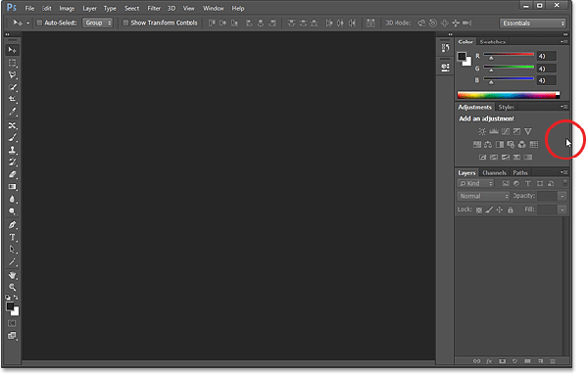Toggle Lock position in Layers panel
Viewport: 588px width, 374px height.
tap(500, 210)
